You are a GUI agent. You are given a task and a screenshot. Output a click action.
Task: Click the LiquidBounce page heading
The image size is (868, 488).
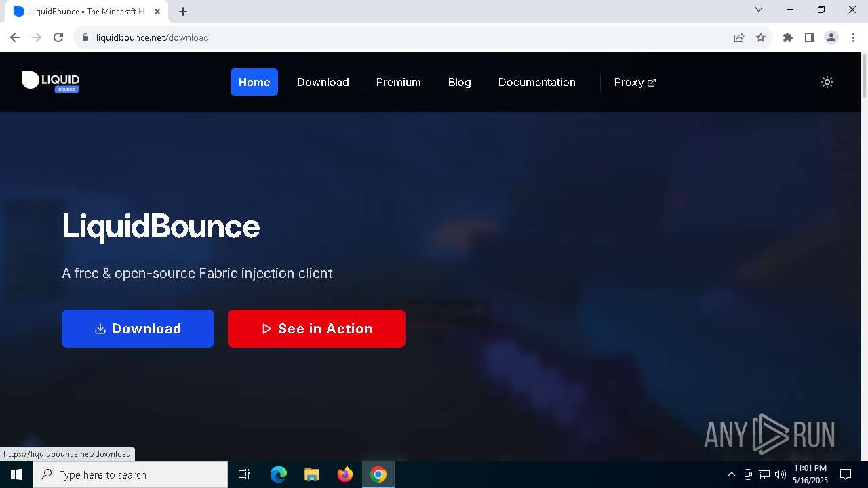[x=161, y=226]
